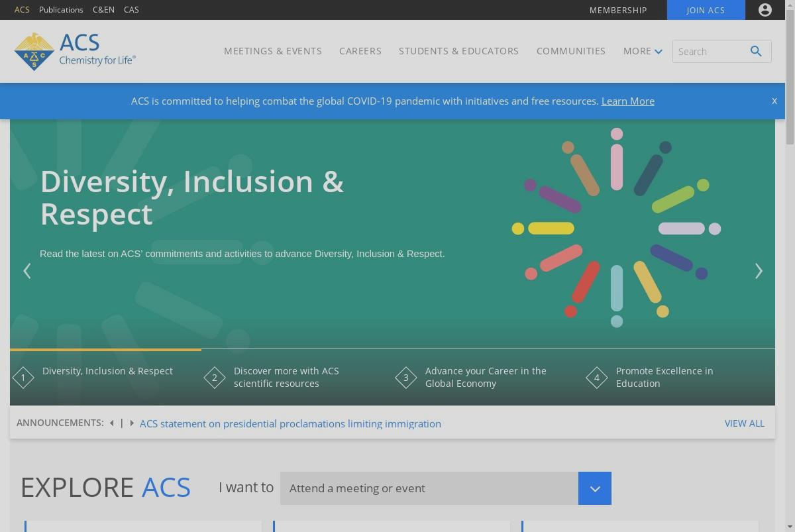Switch to the C&EN top tab
The image size is (795, 532).
click(x=103, y=10)
